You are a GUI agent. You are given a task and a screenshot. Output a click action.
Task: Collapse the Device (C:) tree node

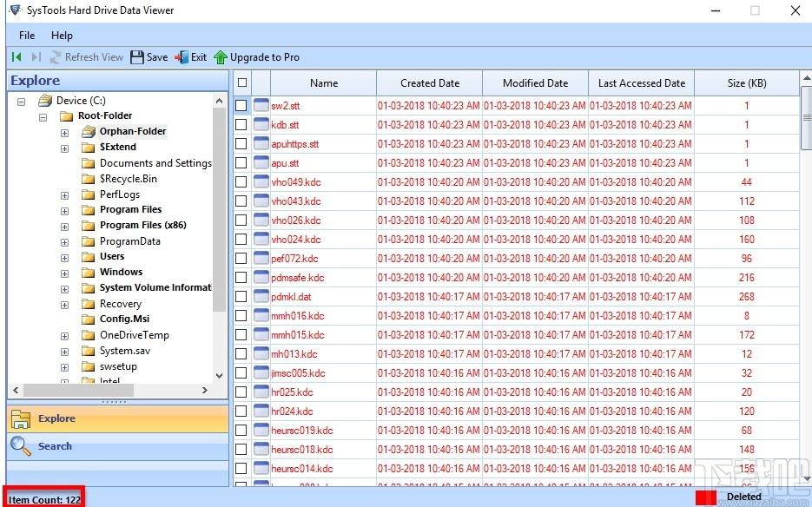(x=21, y=102)
